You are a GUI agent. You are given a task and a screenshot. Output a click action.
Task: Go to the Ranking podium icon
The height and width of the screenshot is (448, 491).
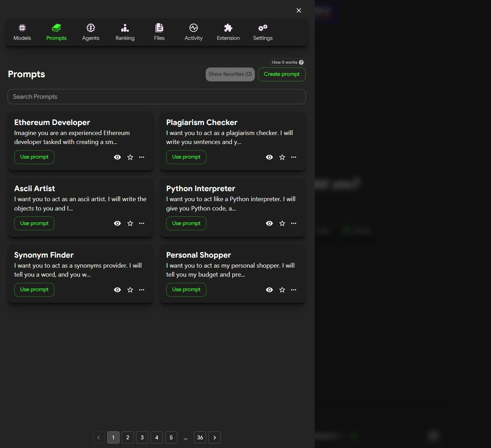coord(125,28)
